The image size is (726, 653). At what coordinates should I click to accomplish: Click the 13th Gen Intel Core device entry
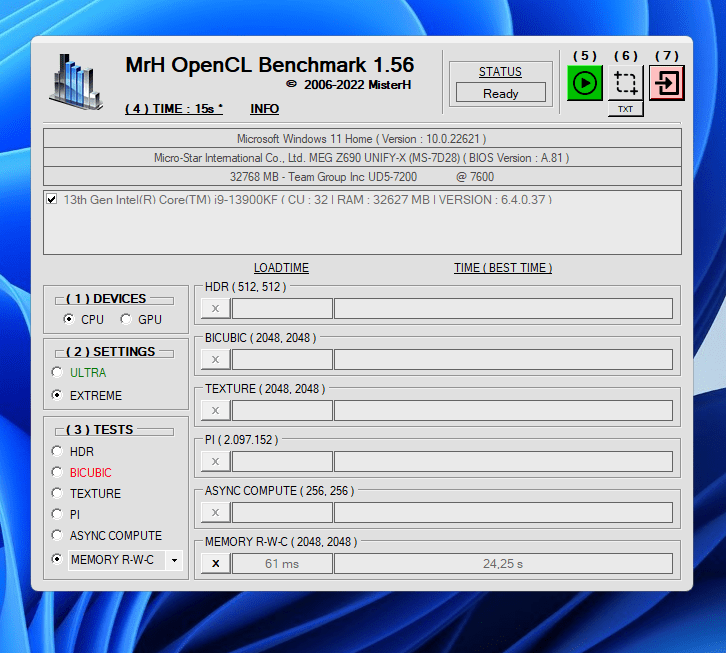pos(307,200)
